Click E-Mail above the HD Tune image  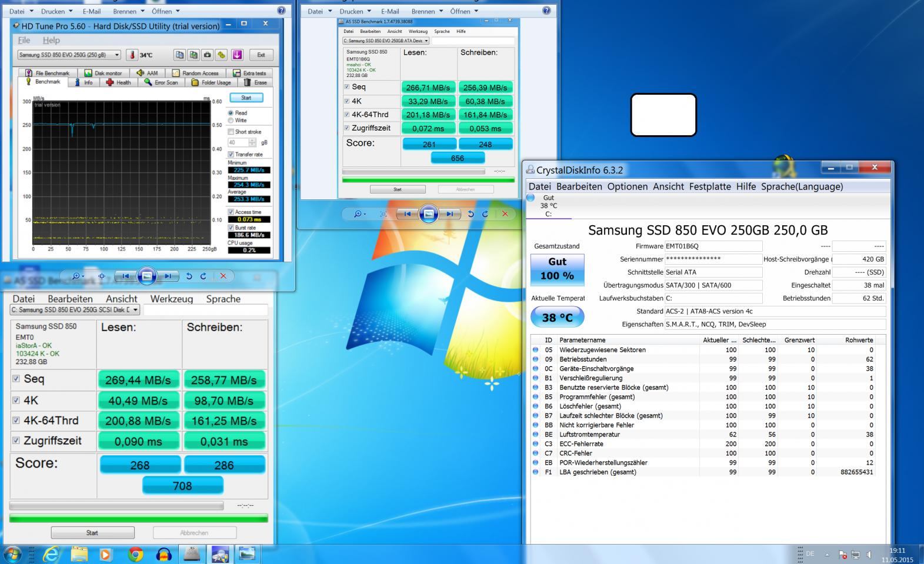(91, 11)
